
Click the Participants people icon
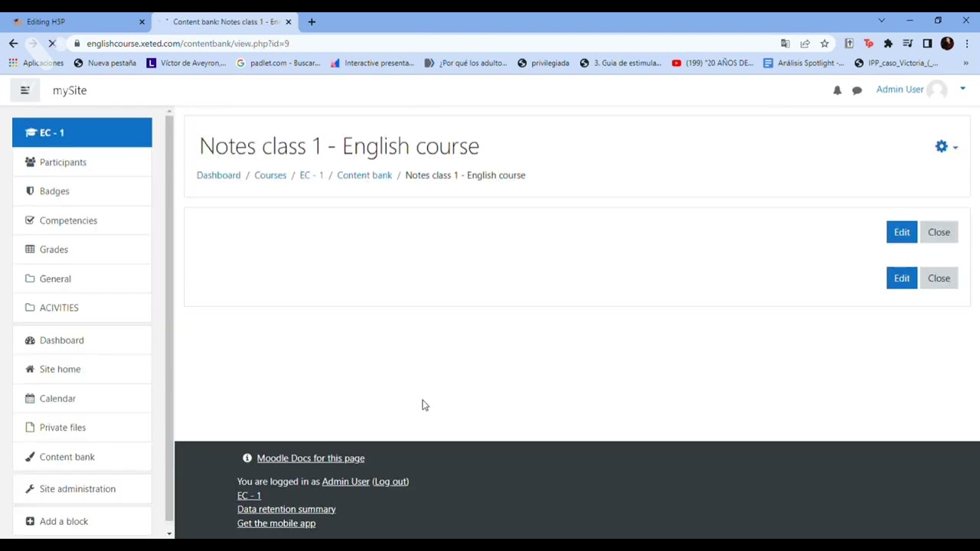coord(30,162)
